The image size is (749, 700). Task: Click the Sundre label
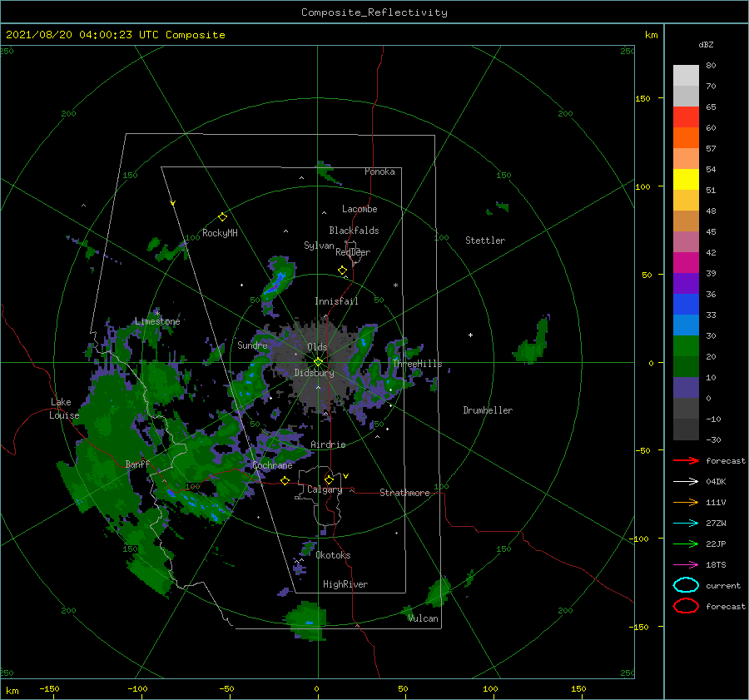click(253, 345)
